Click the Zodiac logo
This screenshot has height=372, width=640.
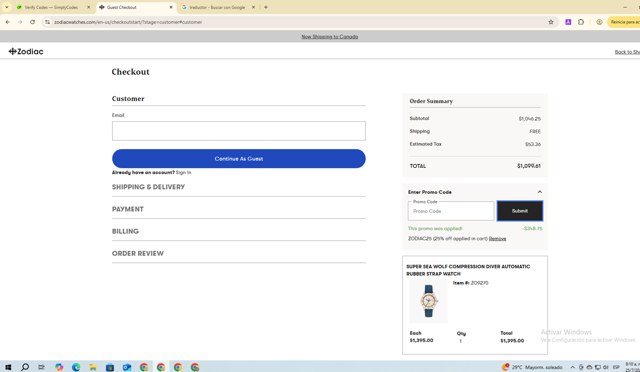tap(26, 51)
